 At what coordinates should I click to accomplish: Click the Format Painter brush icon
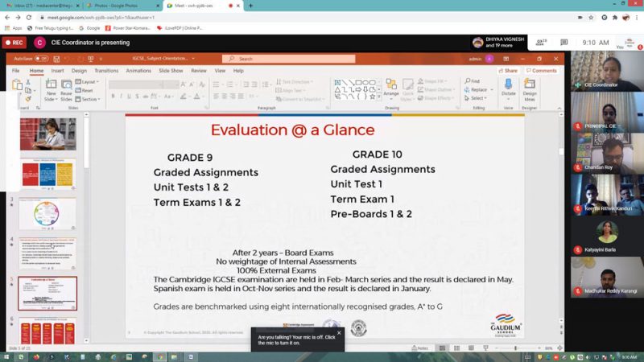(x=28, y=99)
